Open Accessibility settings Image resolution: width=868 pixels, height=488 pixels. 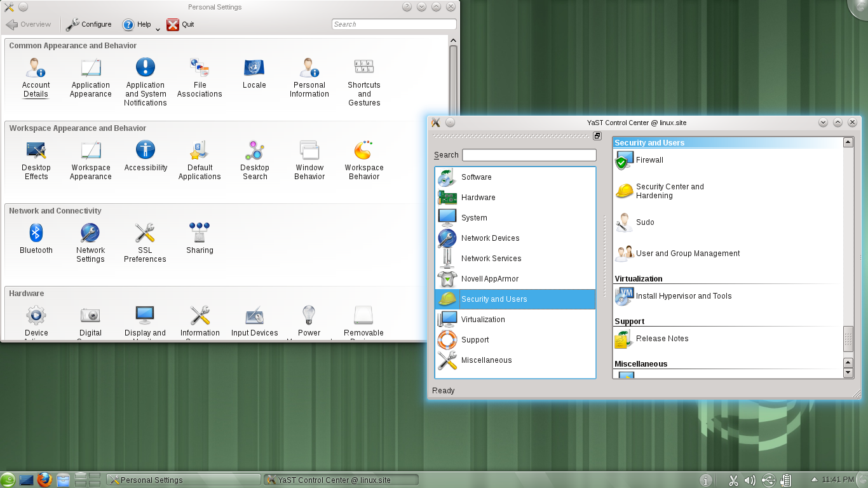pos(146,156)
